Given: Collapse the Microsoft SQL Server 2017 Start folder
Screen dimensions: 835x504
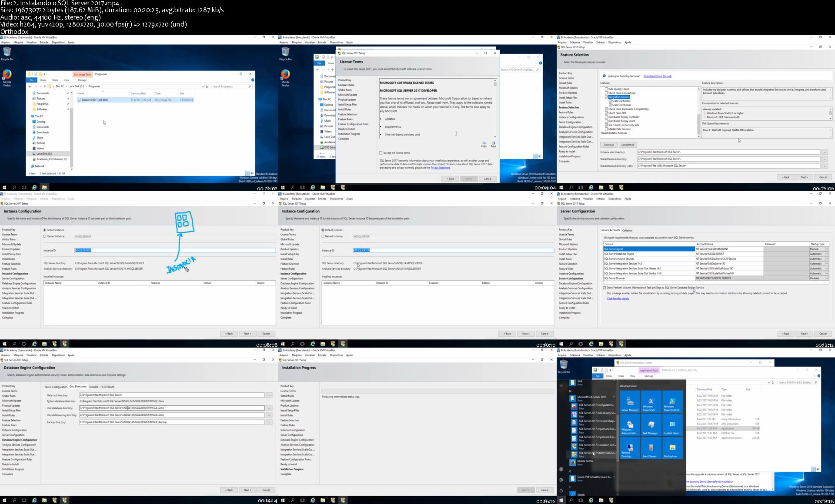Looking at the screenshot, I should point(614,397).
